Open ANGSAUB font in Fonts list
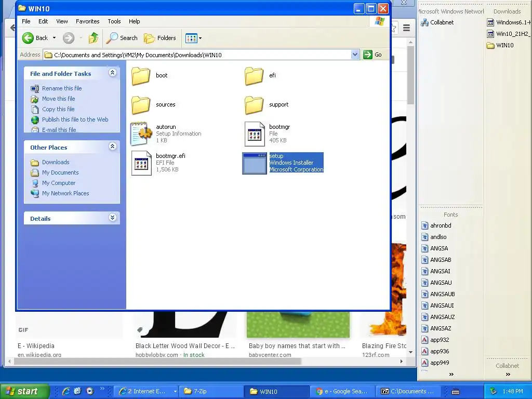 438,294
